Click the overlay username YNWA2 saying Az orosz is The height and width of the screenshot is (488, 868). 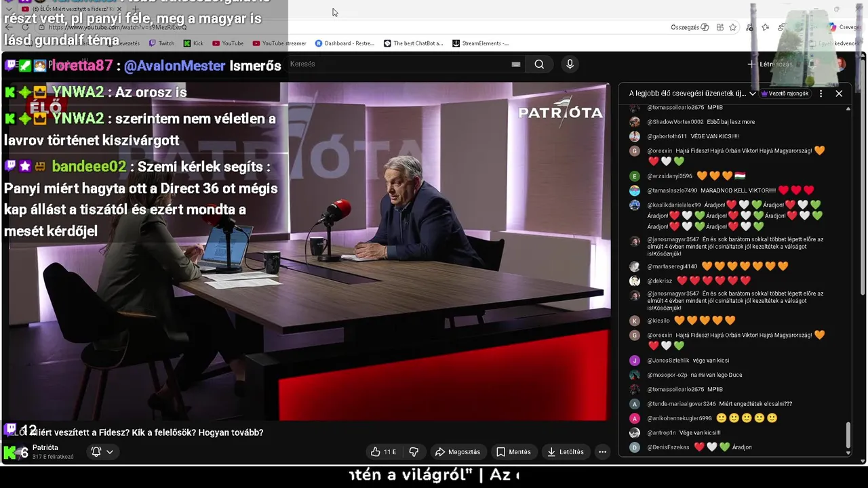[78, 92]
